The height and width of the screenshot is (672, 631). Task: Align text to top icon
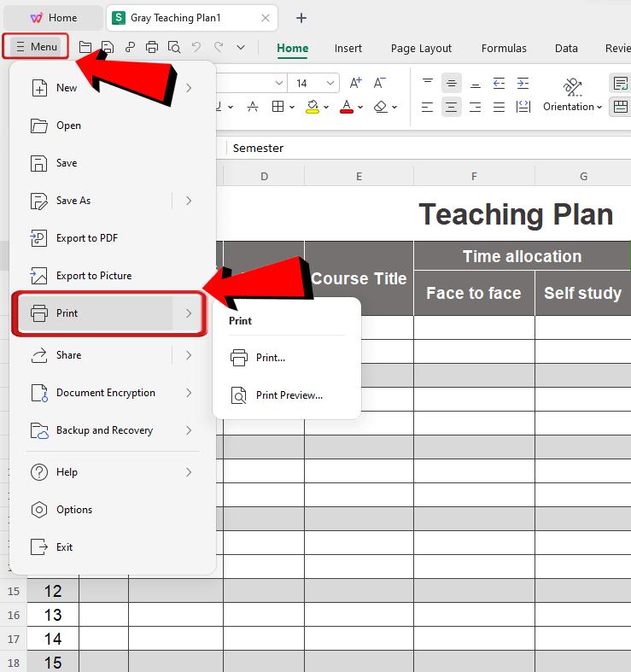428,83
